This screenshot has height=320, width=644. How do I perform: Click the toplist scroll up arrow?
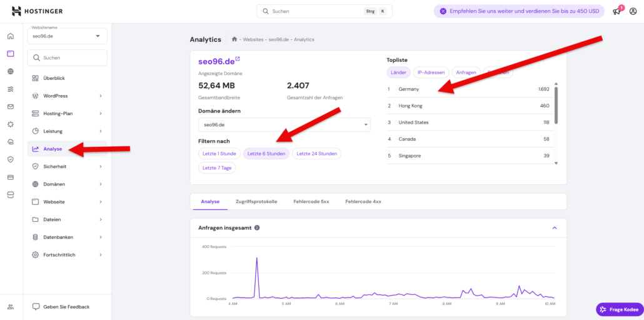point(556,83)
